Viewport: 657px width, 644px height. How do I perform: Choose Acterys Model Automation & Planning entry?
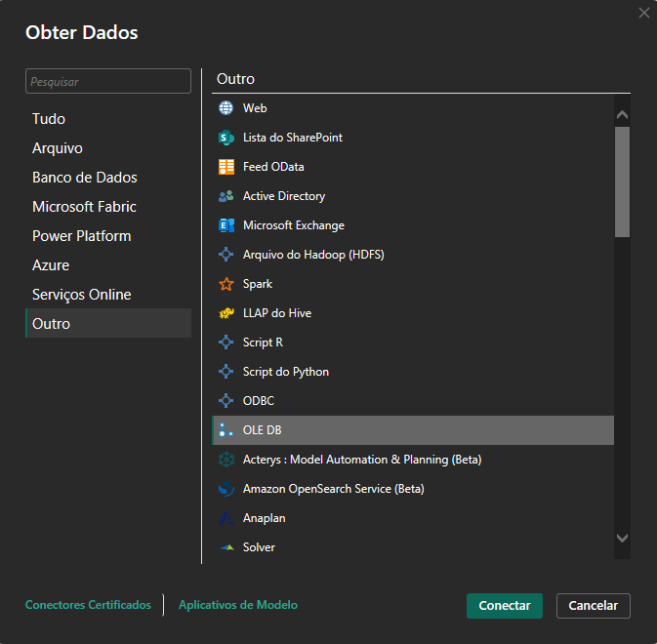click(x=362, y=460)
